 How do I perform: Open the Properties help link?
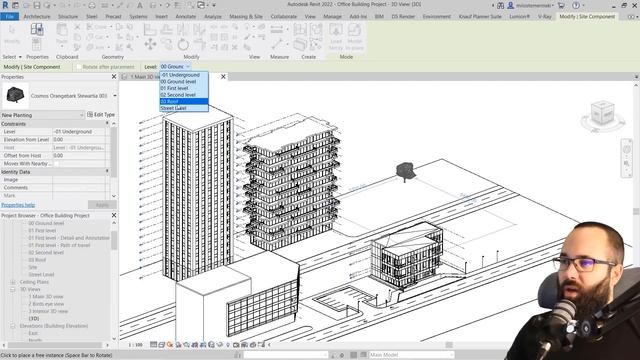coord(18,205)
